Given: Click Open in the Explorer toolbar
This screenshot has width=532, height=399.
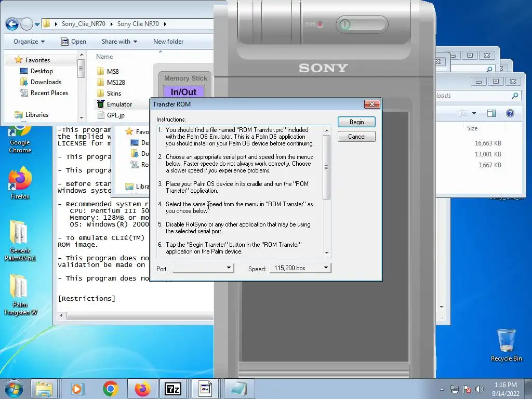Looking at the screenshot, I should pos(74,42).
